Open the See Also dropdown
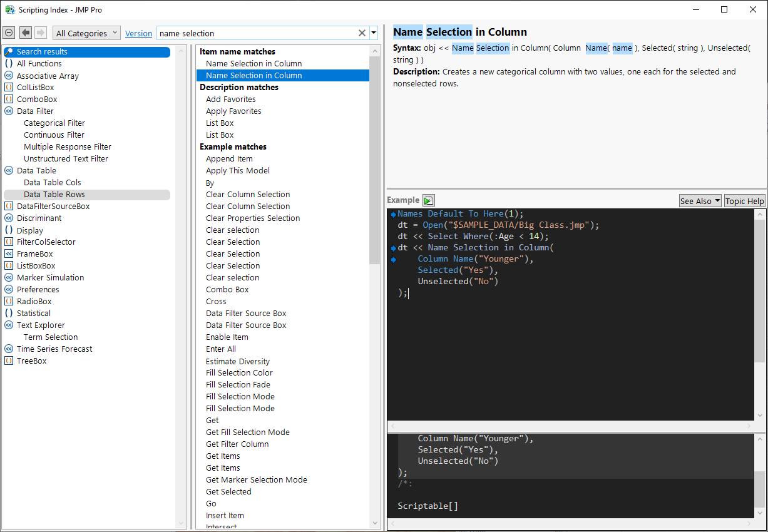 pyautogui.click(x=700, y=201)
